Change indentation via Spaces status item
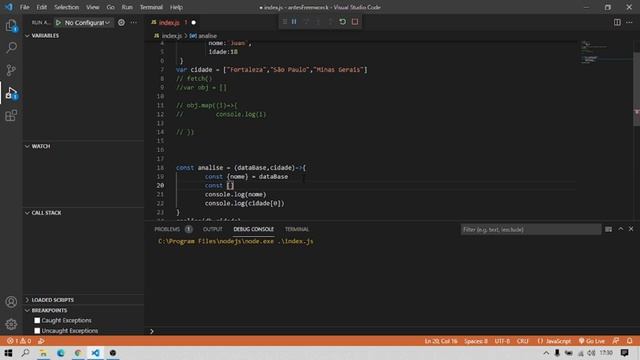 pos(476,341)
